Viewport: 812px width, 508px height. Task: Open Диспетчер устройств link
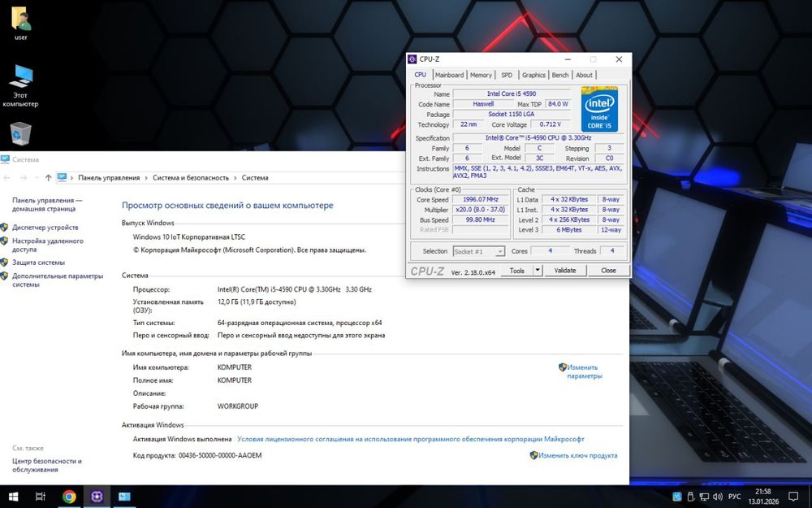(45, 227)
